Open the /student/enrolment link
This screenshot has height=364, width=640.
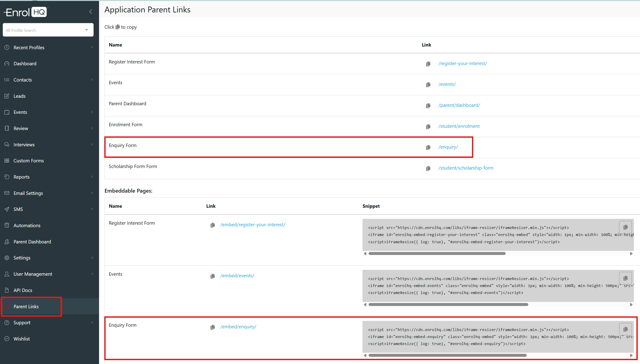(459, 126)
